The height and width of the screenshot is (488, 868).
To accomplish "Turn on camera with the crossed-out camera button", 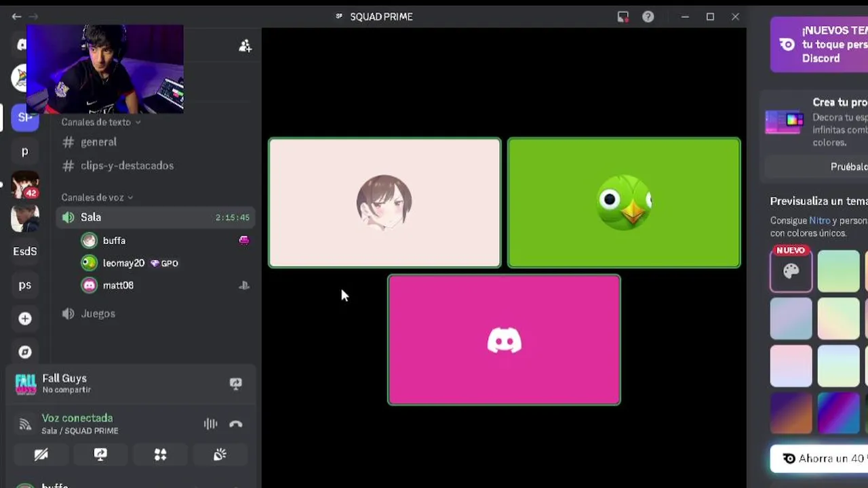I will tap(41, 455).
